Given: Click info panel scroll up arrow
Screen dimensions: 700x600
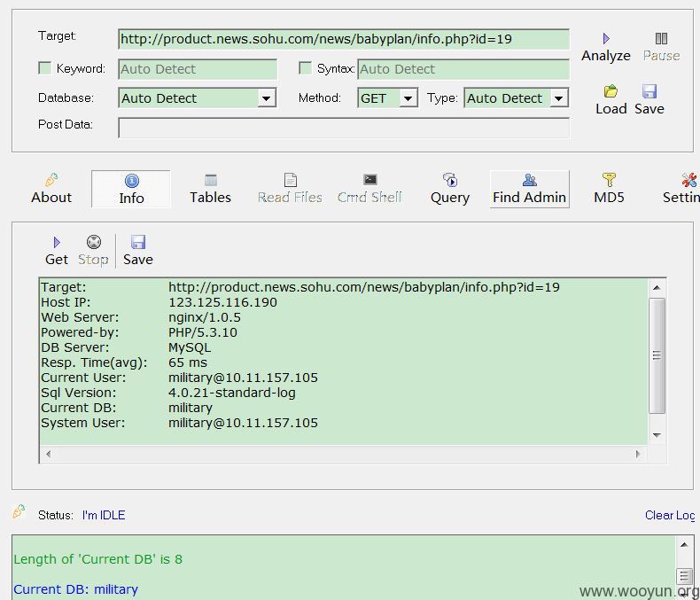Looking at the screenshot, I should coord(657,287).
